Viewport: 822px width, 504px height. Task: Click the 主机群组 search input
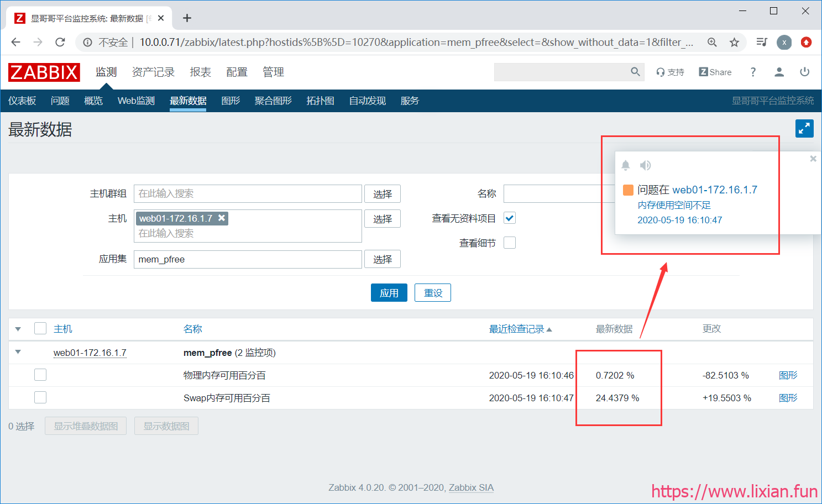click(x=248, y=194)
